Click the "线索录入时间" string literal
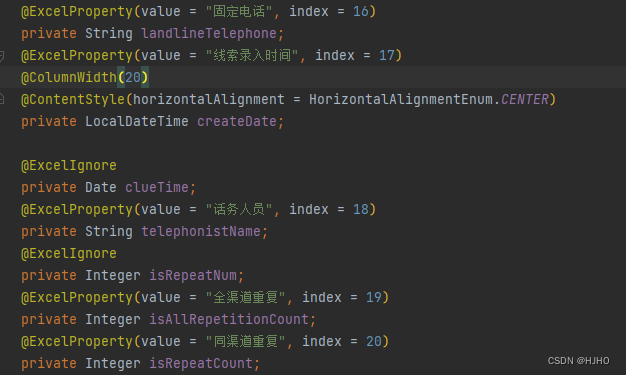Screen dimensions: 626x375 [x=252, y=56]
